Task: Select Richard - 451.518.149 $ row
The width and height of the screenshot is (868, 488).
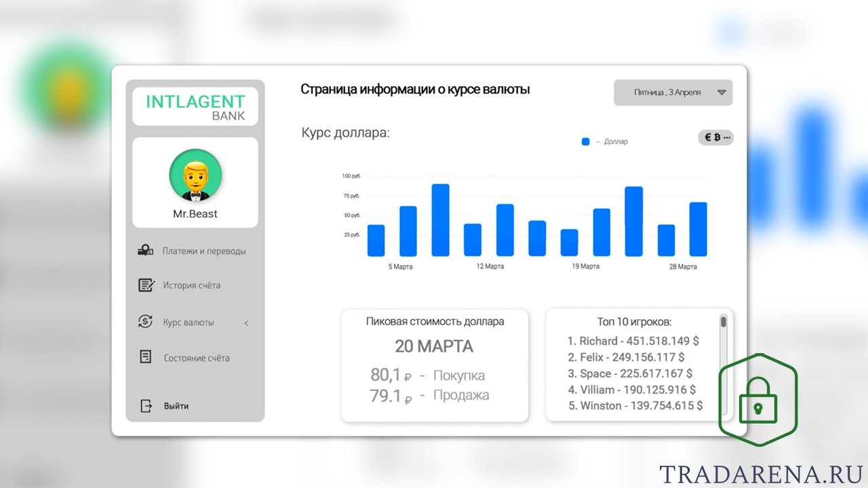Action: [633, 341]
